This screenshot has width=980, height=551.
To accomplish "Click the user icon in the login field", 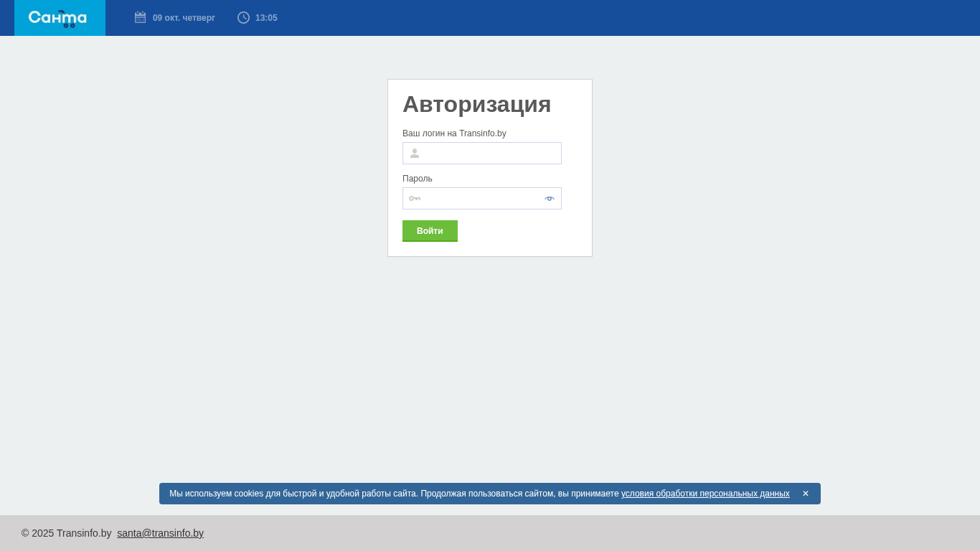I will tap(415, 154).
